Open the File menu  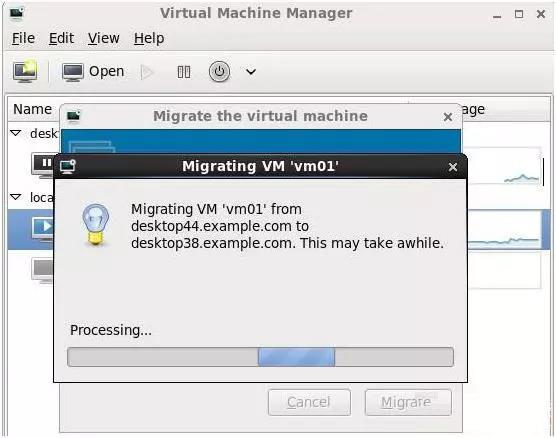(23, 38)
